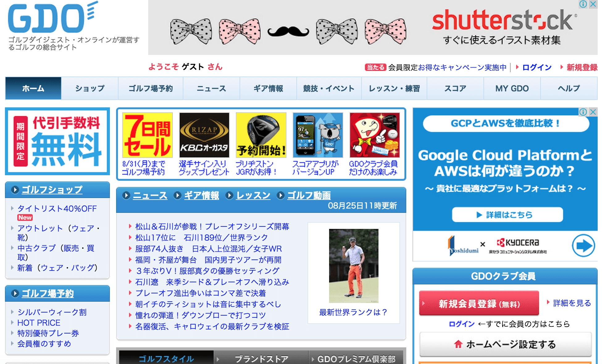Click the 詳細はこちら ad button
The image size is (602, 364).
507,215
